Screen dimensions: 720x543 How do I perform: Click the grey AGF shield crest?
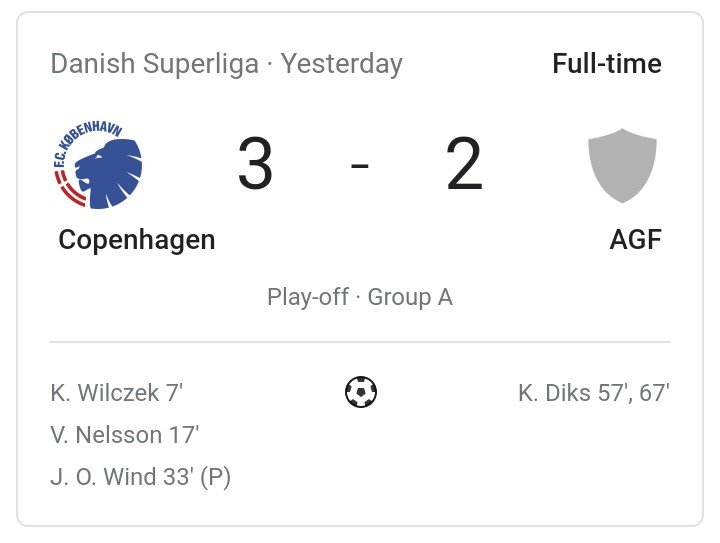point(623,166)
